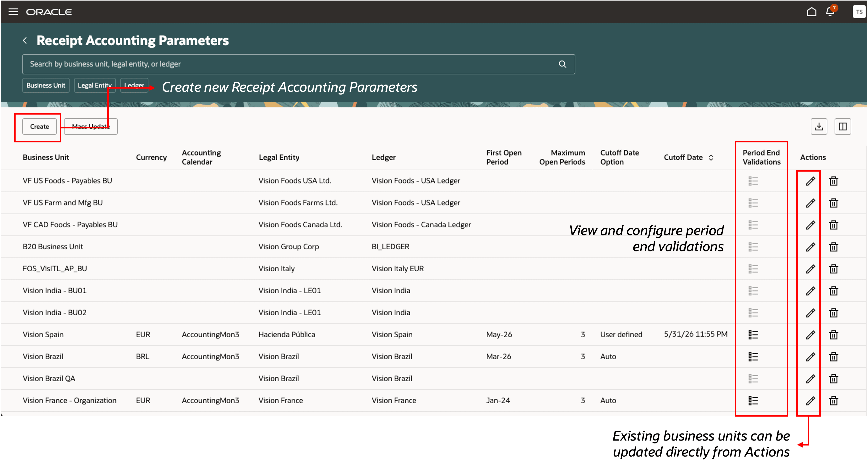Click the search magnifier icon
This screenshot has width=868, height=469.
tap(562, 64)
